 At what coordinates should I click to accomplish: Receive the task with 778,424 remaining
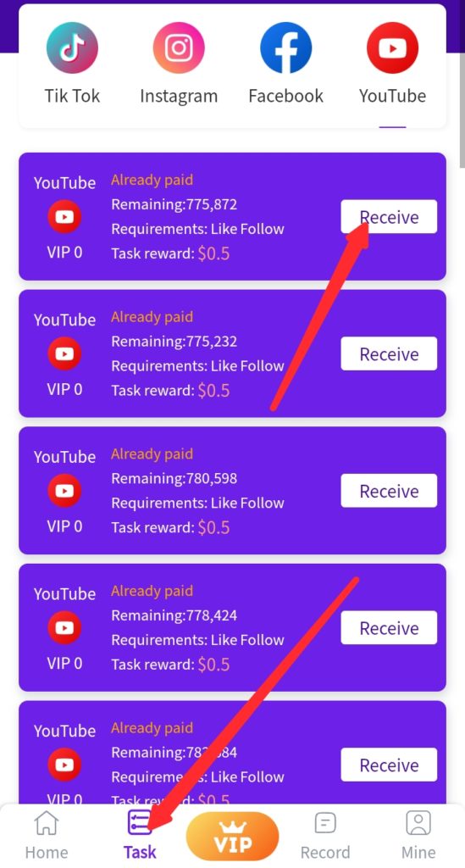pyautogui.click(x=389, y=628)
